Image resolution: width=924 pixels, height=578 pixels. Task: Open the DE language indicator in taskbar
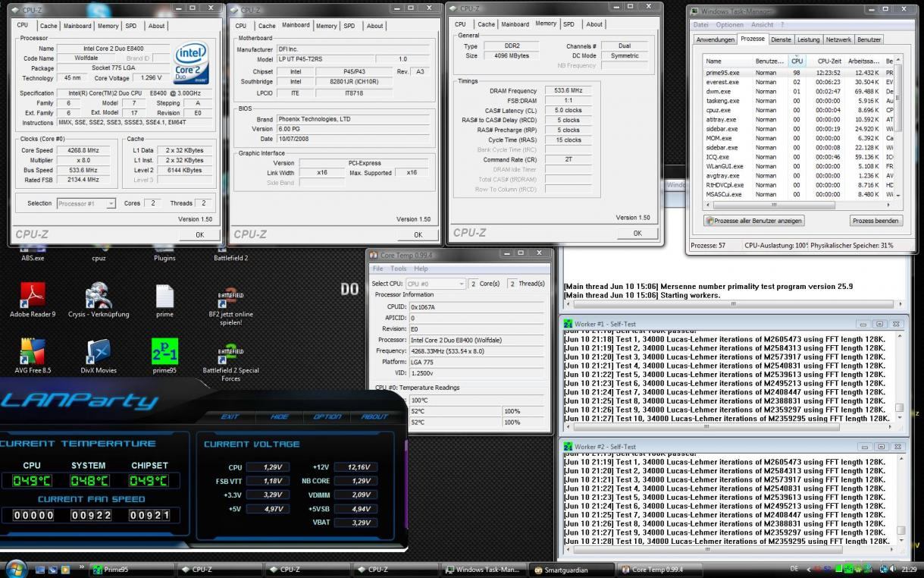click(x=794, y=569)
